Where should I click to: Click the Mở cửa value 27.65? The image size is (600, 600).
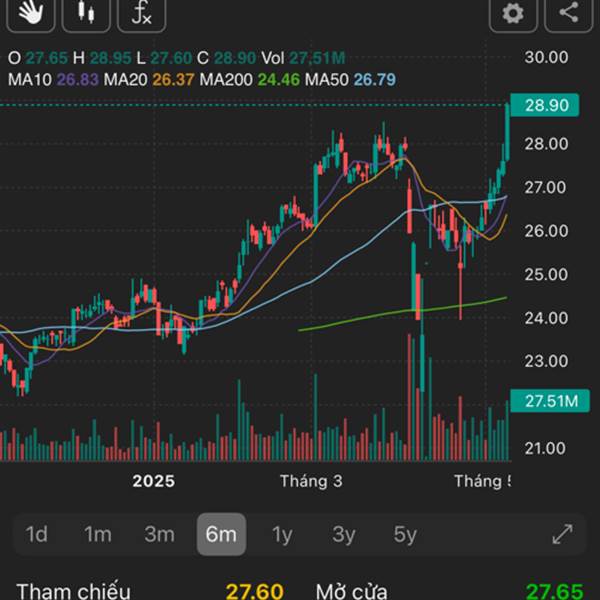pyautogui.click(x=554, y=591)
